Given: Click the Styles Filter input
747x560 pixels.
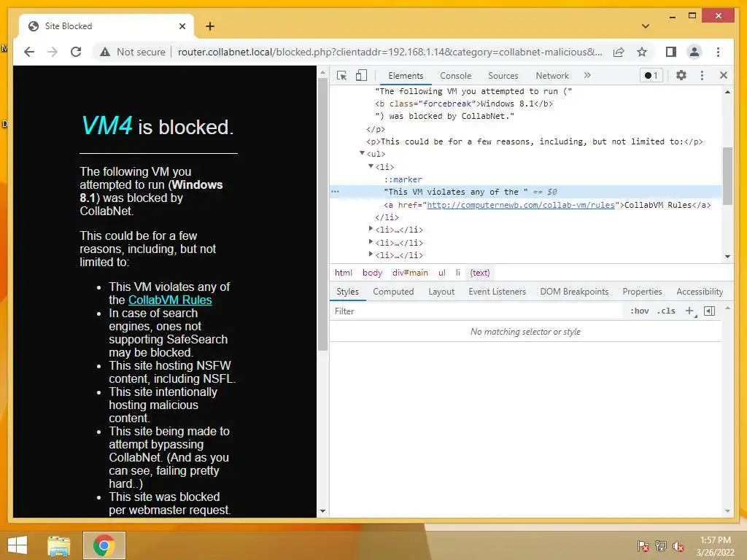Looking at the screenshot, I should pos(476,311).
